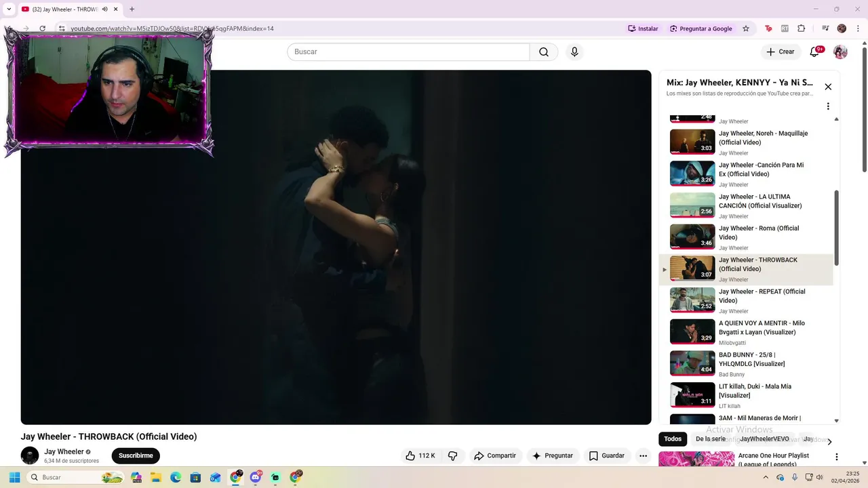Open the Chrome media controls icon
This screenshot has width=868, height=488.
[825, 28]
